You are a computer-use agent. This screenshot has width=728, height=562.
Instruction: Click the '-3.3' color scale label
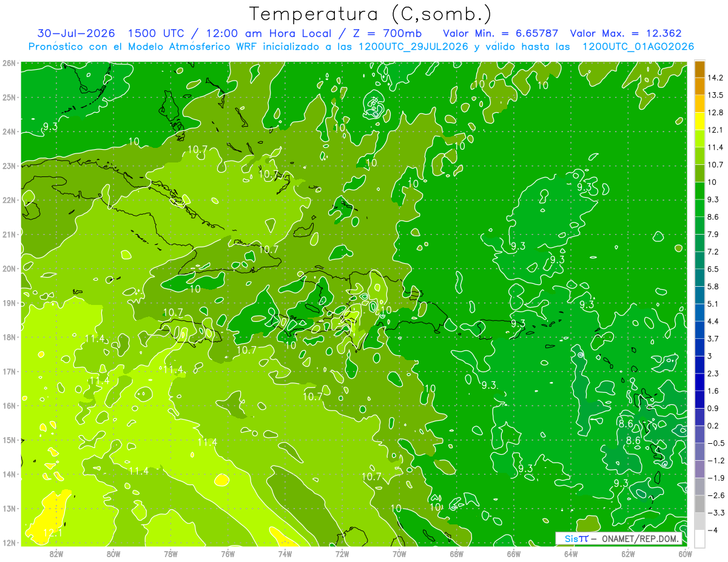click(x=715, y=513)
